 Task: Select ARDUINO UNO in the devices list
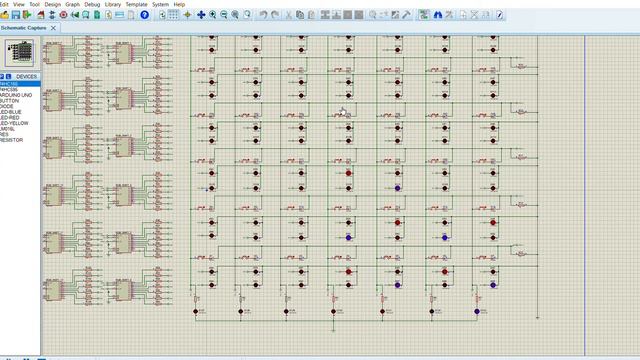click(16, 95)
